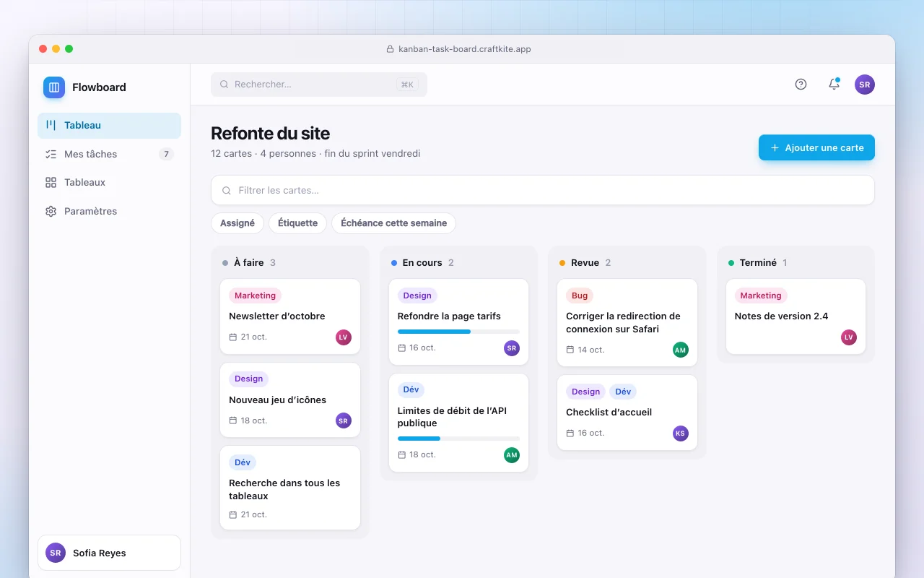Click calendar icon on Recherche dans tous les tableaux
The width and height of the screenshot is (924, 578).
pyautogui.click(x=233, y=515)
